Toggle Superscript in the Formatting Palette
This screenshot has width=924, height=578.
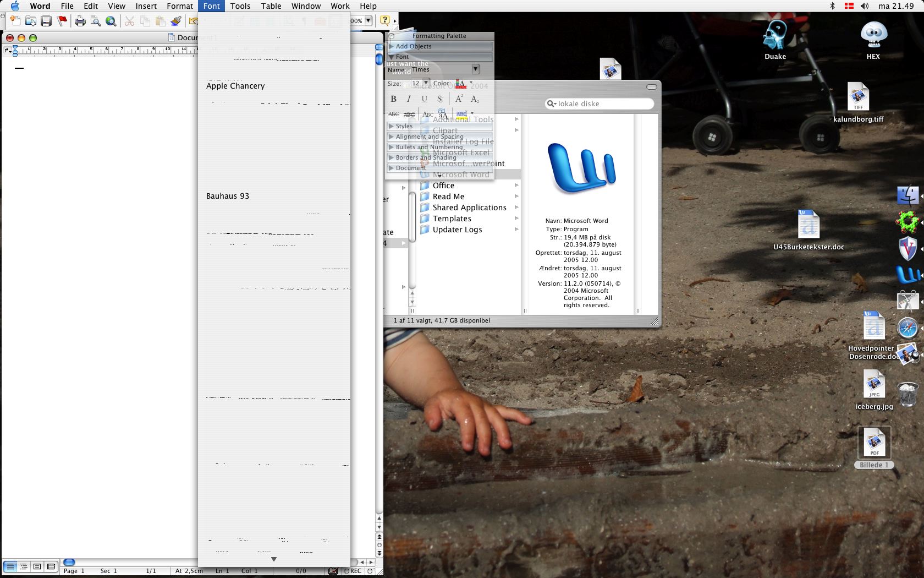pos(459,99)
